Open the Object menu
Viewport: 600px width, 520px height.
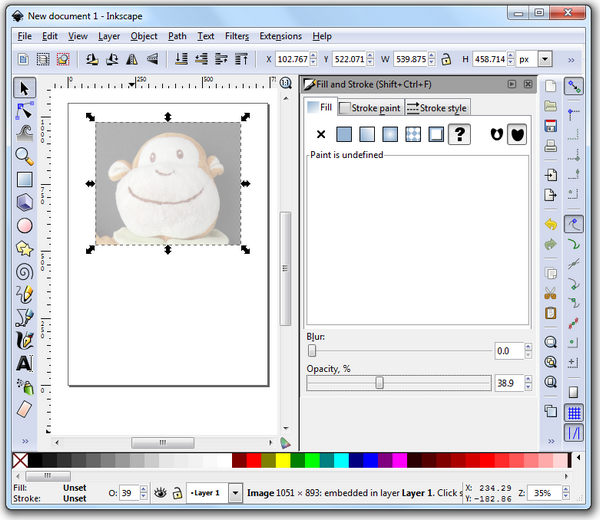click(144, 36)
